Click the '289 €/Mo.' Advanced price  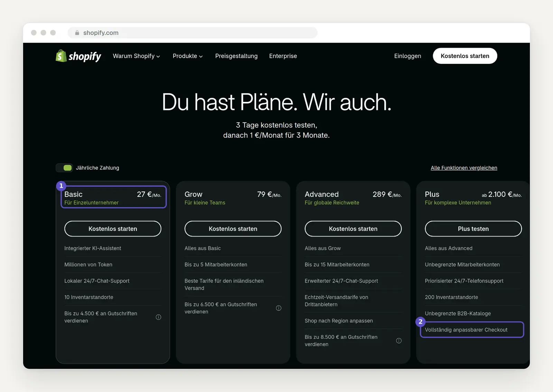[x=387, y=194]
